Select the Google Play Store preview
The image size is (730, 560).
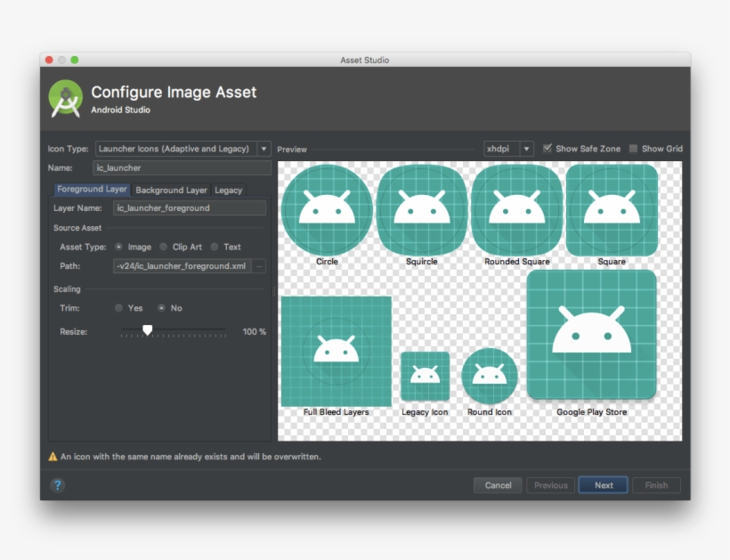(592, 334)
